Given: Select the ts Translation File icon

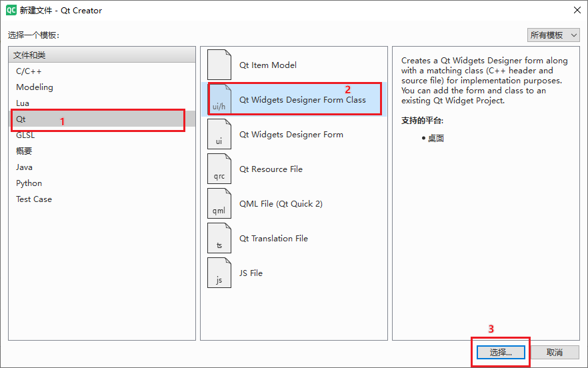Looking at the screenshot, I should (x=219, y=238).
